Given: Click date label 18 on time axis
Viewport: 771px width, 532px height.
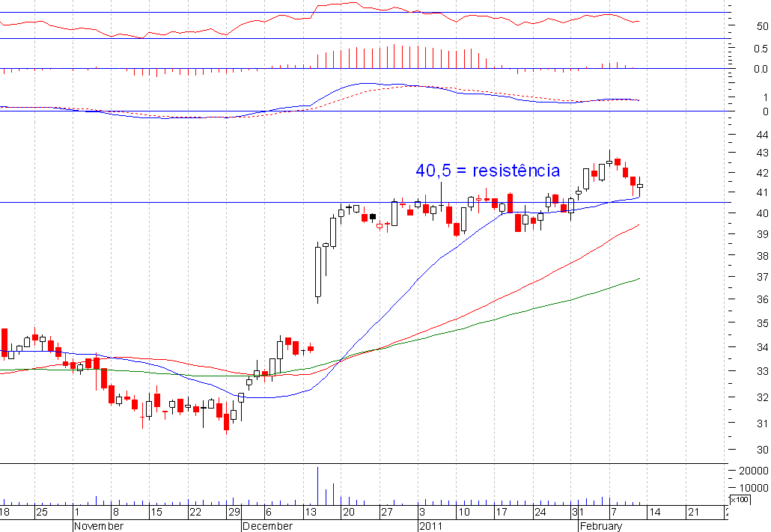Looking at the screenshot, I should [x=5, y=512].
